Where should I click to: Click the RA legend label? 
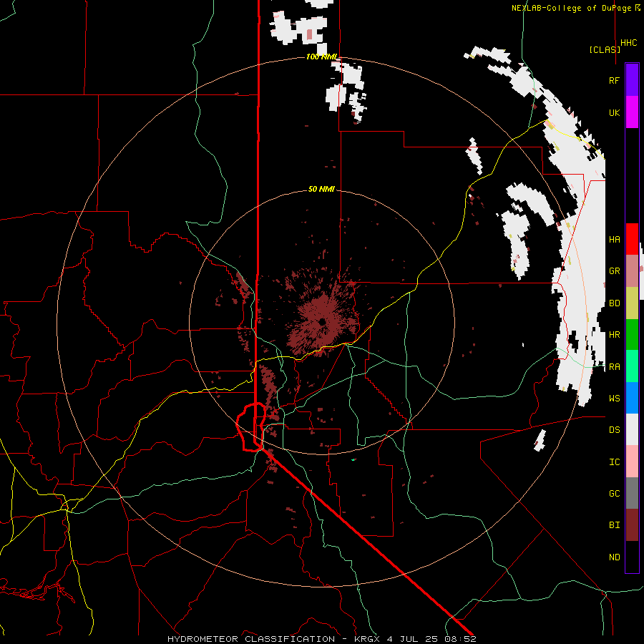[614, 367]
